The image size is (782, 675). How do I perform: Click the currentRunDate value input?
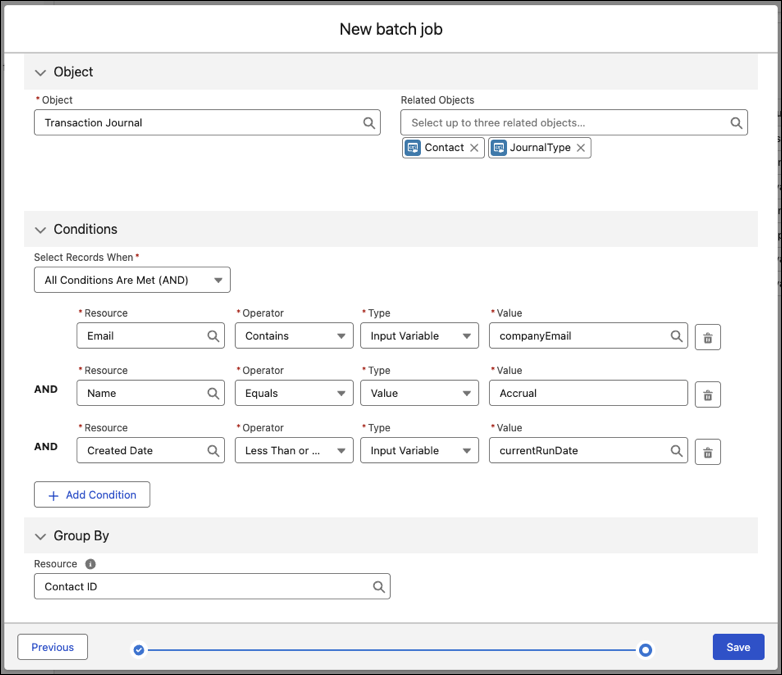[588, 450]
